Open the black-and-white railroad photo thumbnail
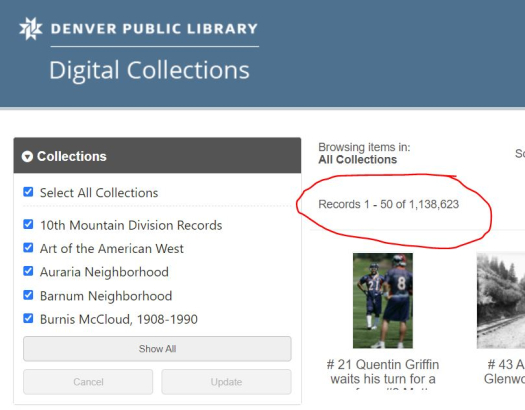Screen dimensions: 525x410 point(501,301)
